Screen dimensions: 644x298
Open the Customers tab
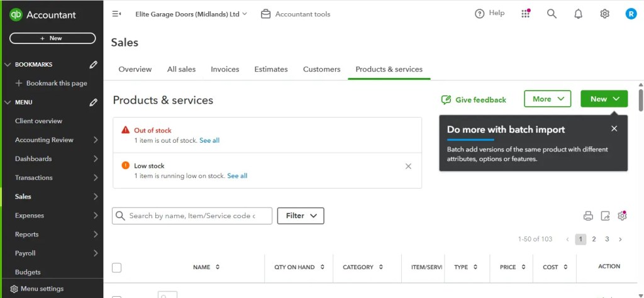[x=321, y=69]
